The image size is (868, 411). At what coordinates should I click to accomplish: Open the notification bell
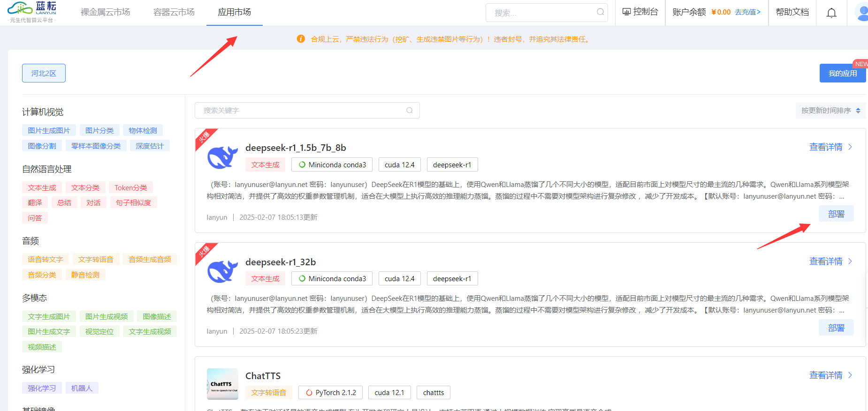click(x=831, y=13)
